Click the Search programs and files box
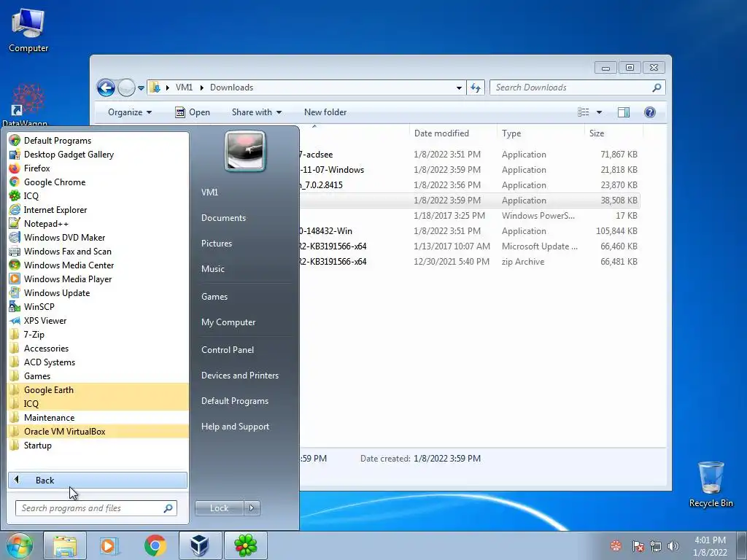 click(96, 508)
